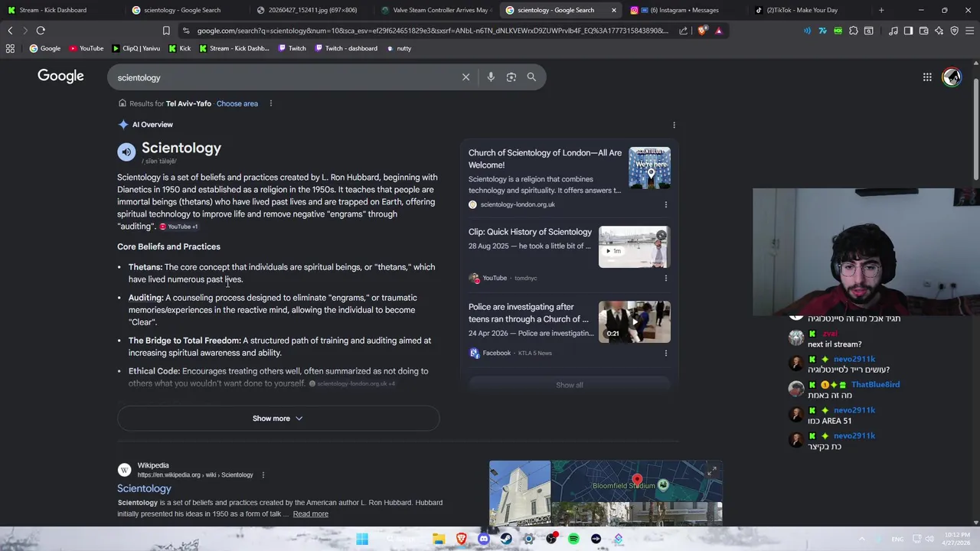Click the Google logo
The width and height of the screenshot is (980, 551).
(x=60, y=77)
